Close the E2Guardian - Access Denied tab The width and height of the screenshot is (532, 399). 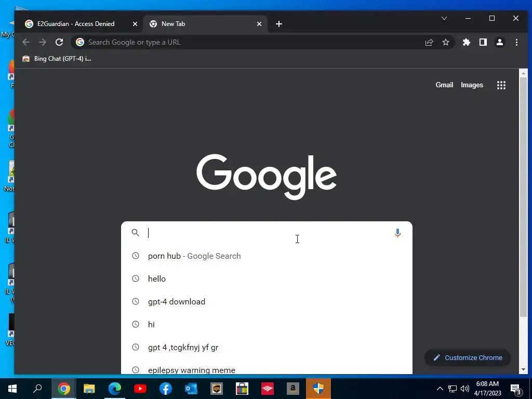135,24
